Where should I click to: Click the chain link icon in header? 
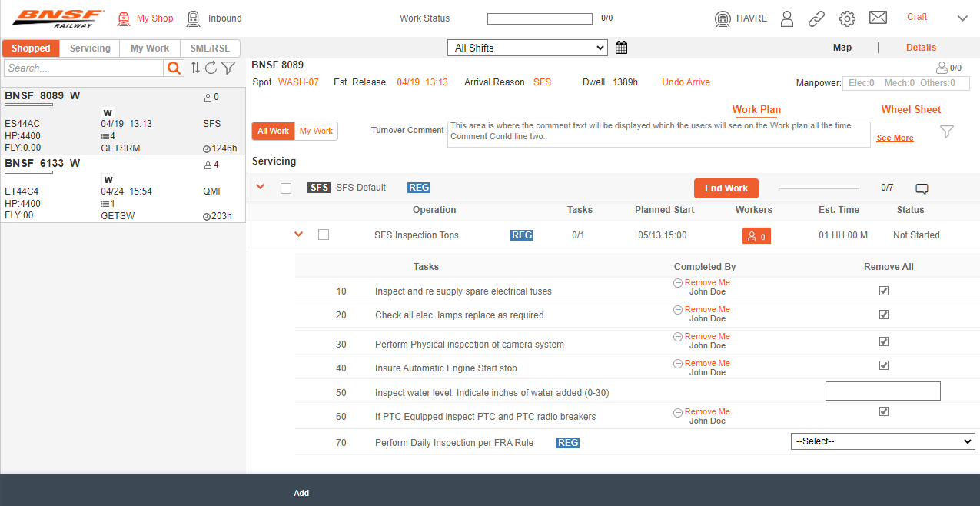coord(816,18)
